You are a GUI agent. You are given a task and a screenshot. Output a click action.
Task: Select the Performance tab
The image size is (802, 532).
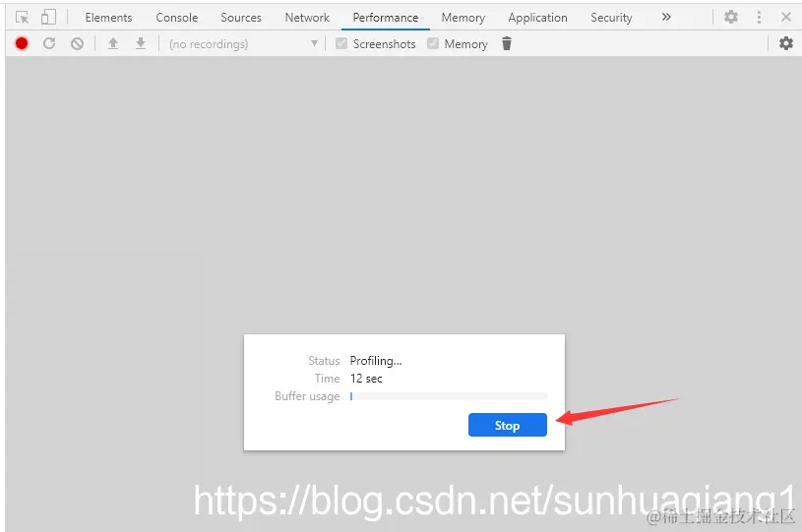tap(385, 18)
